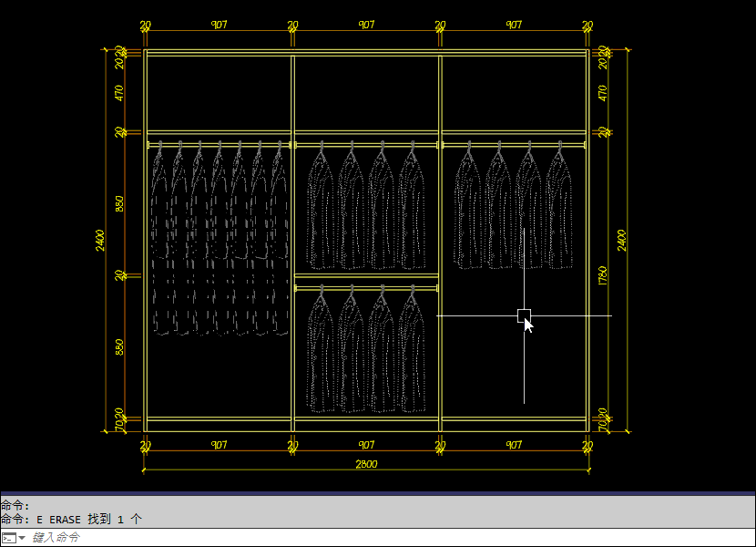Select the 2400 height dimension on right side
The height and width of the screenshot is (547, 756).
622,241
